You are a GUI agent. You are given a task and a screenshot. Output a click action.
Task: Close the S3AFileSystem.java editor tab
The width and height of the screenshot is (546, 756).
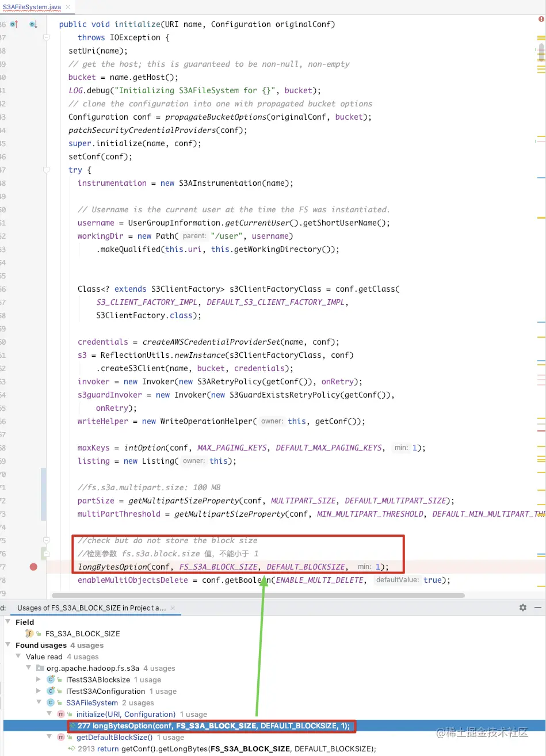click(x=68, y=7)
